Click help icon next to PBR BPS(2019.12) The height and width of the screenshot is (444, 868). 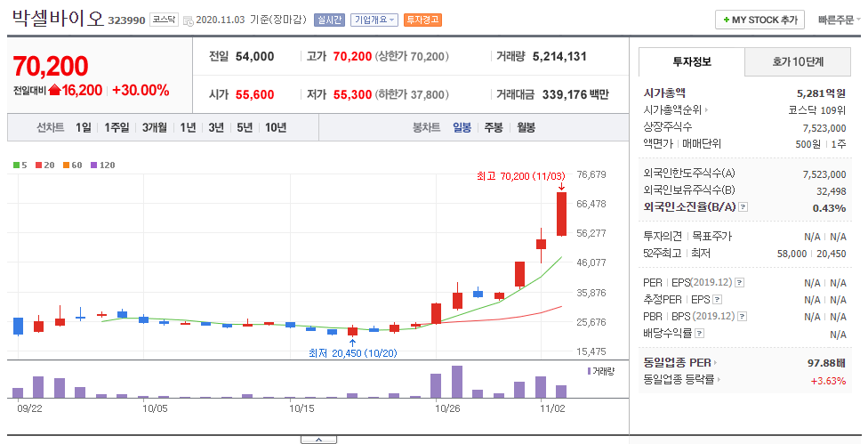[743, 317]
